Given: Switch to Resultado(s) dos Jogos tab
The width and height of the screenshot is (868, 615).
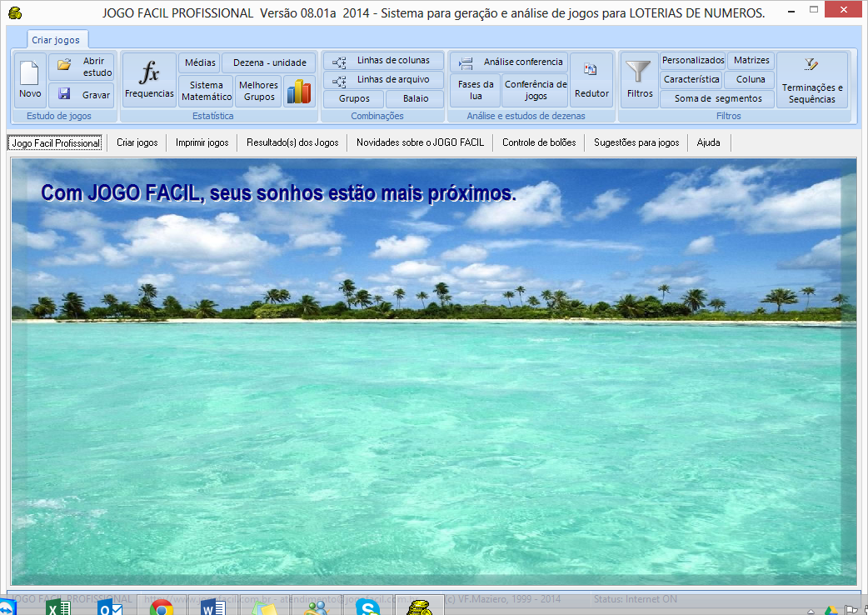Looking at the screenshot, I should tap(292, 142).
